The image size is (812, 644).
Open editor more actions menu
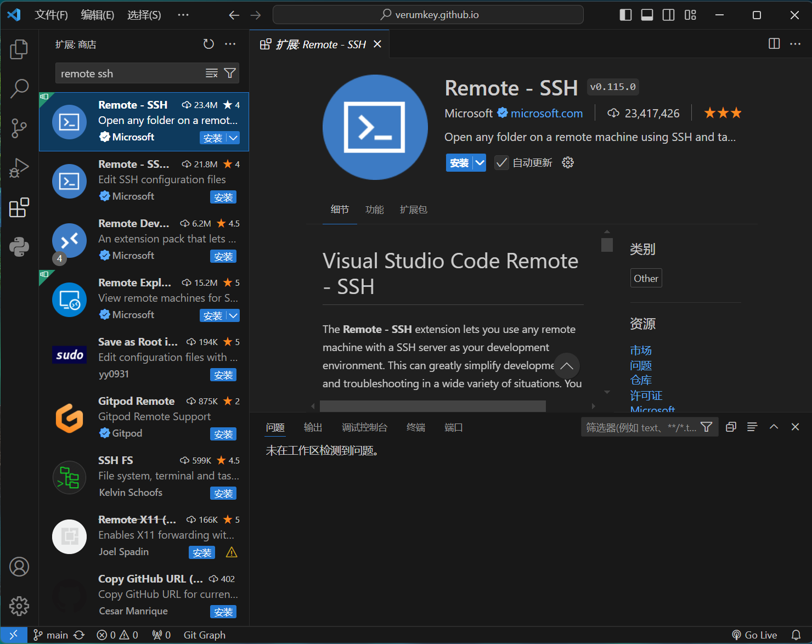pos(795,44)
